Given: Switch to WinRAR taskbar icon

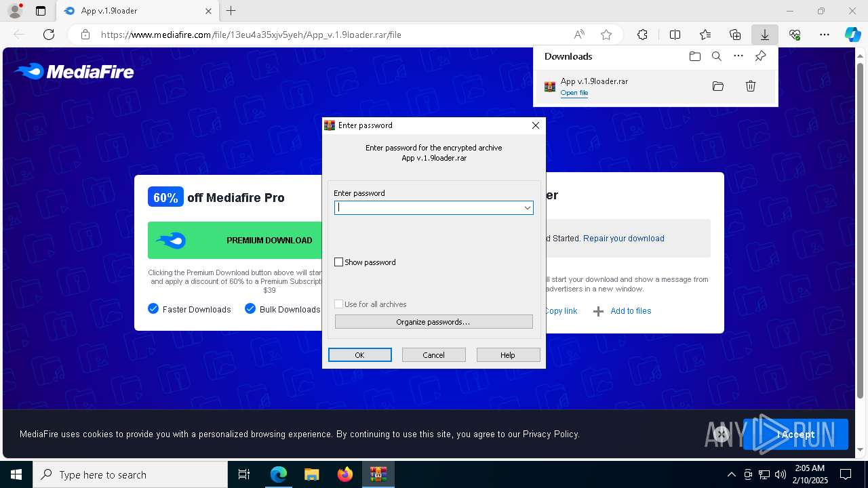Looking at the screenshot, I should pos(378,474).
